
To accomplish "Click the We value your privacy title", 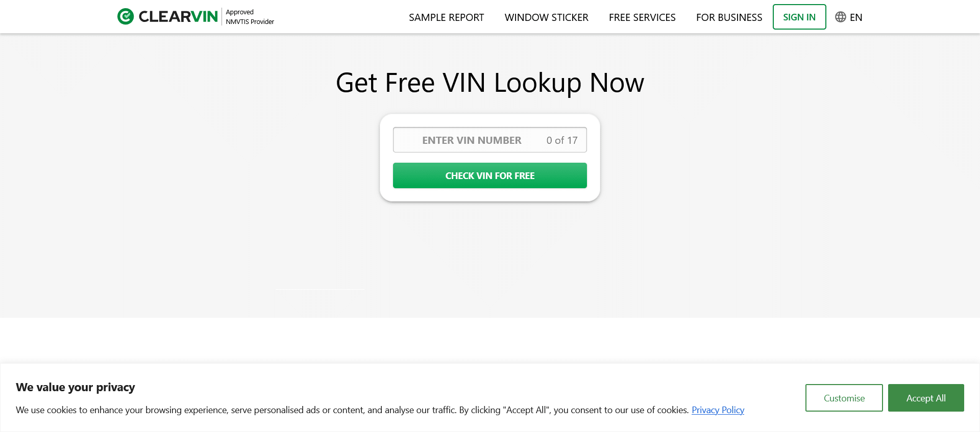I will pos(76,387).
